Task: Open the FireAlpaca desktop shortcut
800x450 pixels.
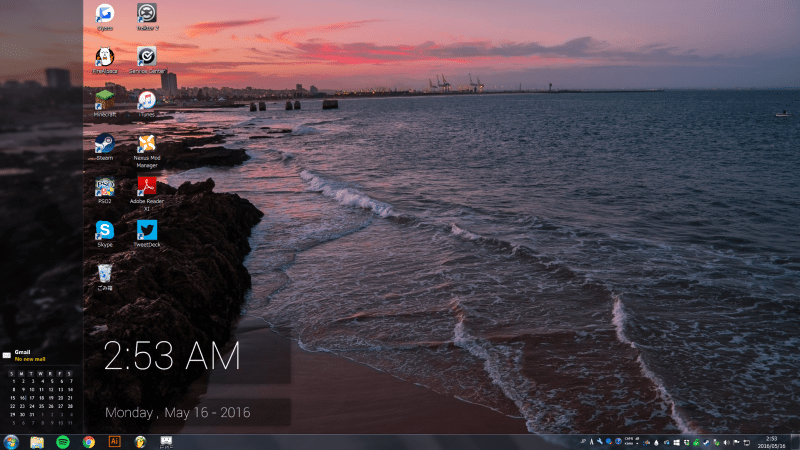Action: 104,57
